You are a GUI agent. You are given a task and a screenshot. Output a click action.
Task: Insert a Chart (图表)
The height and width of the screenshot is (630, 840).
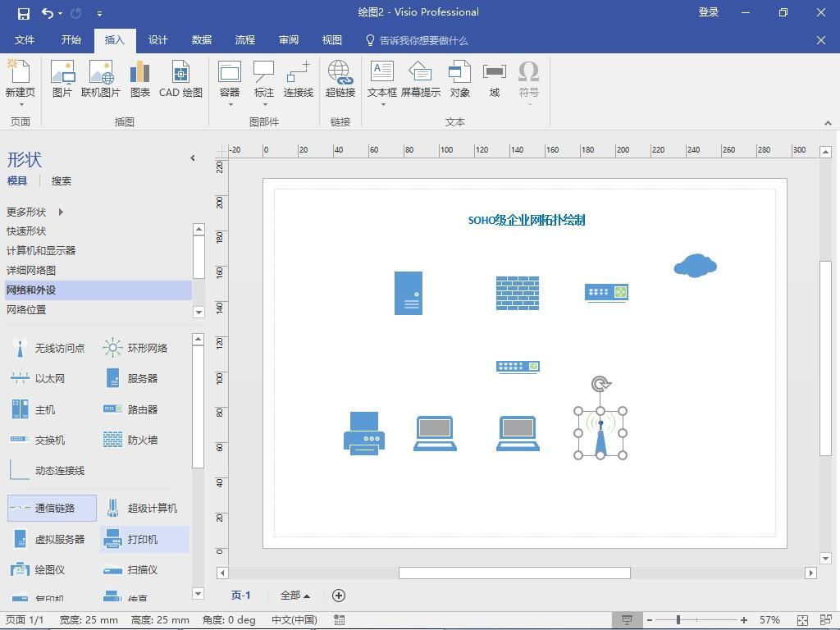coord(139,80)
